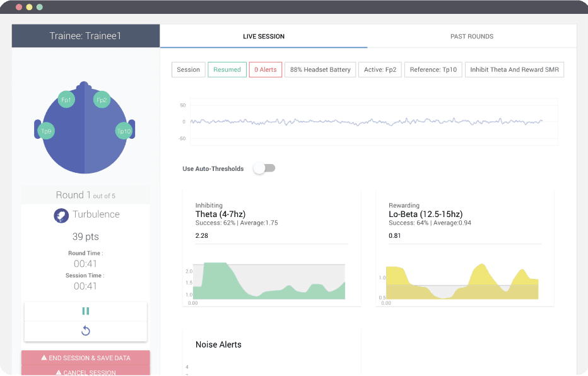Toggle the Use Auto-Thresholds switch

(x=264, y=168)
